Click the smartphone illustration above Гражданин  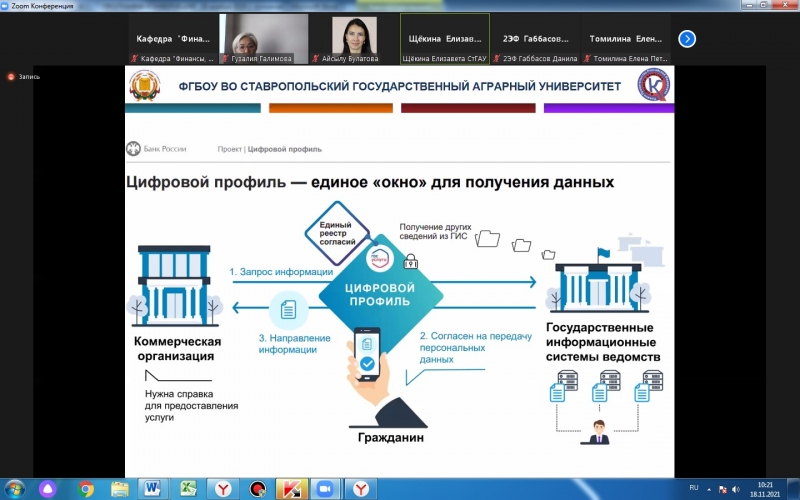point(367,354)
